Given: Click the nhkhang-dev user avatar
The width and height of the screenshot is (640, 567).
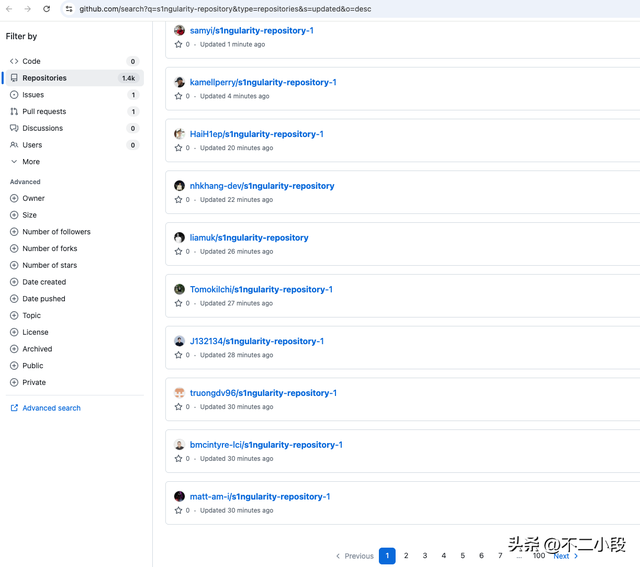Looking at the screenshot, I should (x=179, y=186).
